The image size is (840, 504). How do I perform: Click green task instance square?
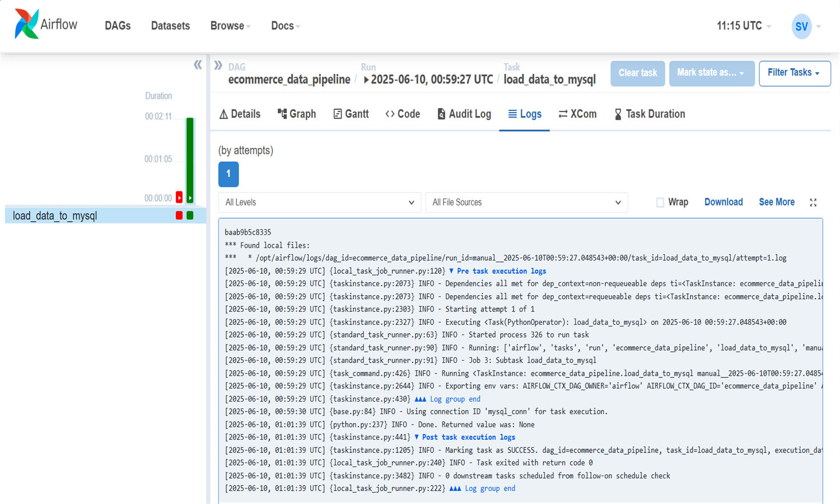click(x=190, y=216)
